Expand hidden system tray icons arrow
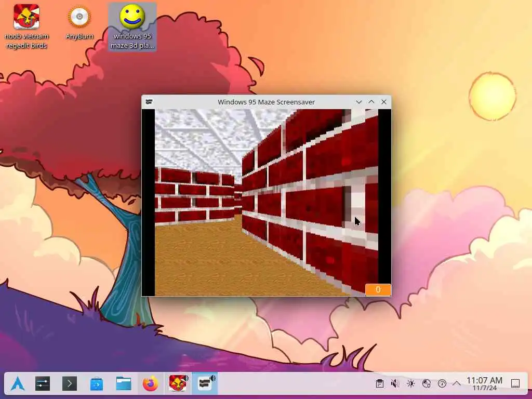The image size is (532, 399). (457, 384)
